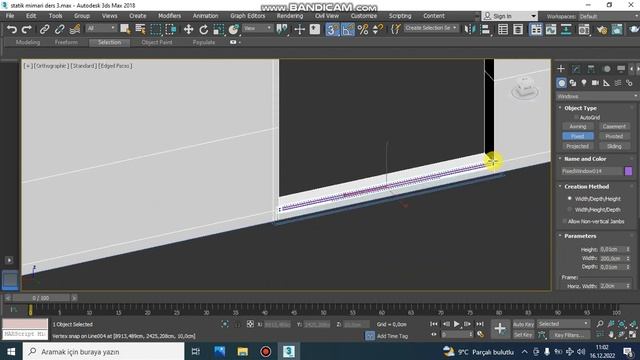
Task: Activate the Select and Rotate tool
Action: (204, 29)
